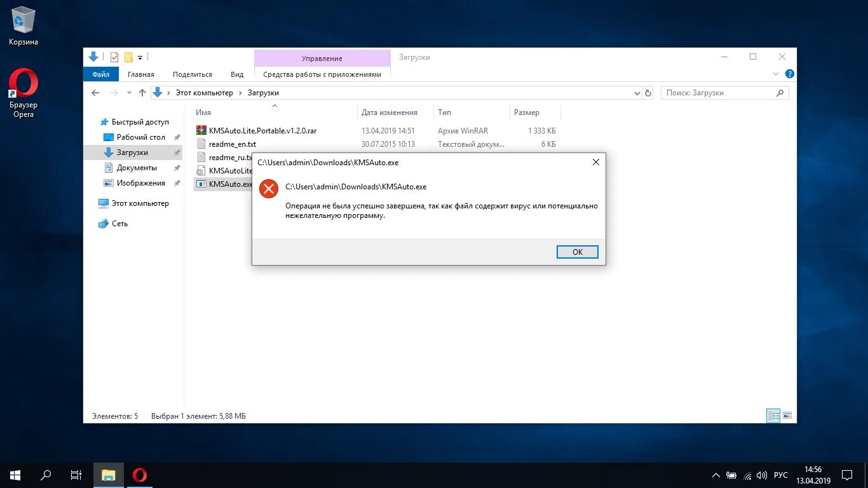Select the readme_en.txt file
This screenshot has width=868, height=488.
point(232,144)
